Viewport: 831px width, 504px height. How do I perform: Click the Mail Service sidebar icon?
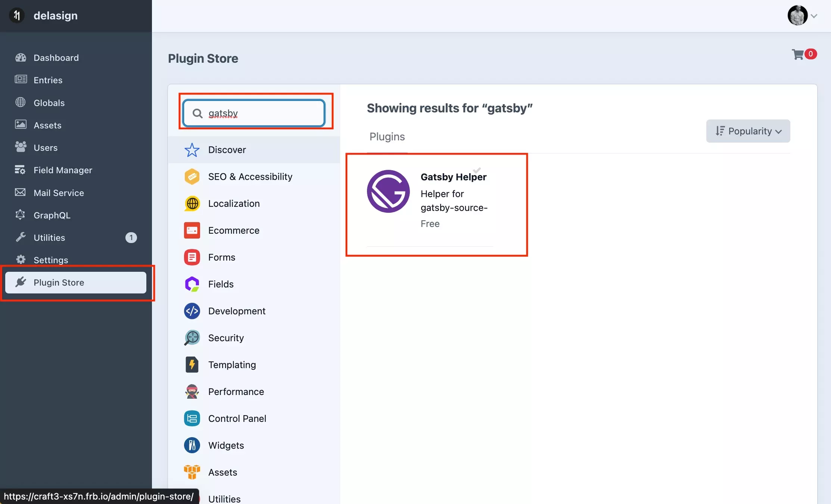(21, 192)
